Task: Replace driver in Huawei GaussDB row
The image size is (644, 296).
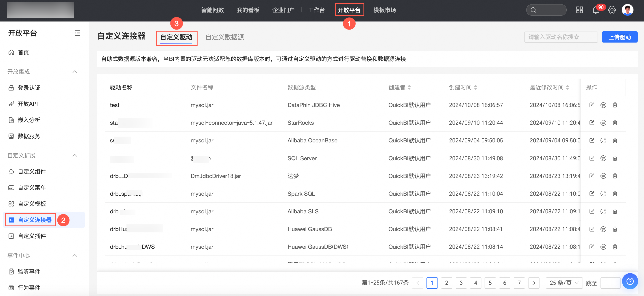Action: pos(603,229)
